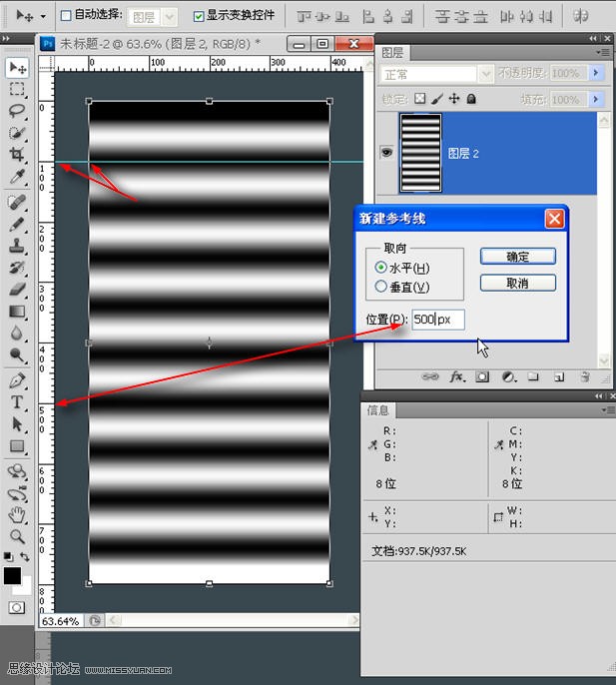Open the layer style fx menu
Viewport: 616px width, 685px height.
457,376
